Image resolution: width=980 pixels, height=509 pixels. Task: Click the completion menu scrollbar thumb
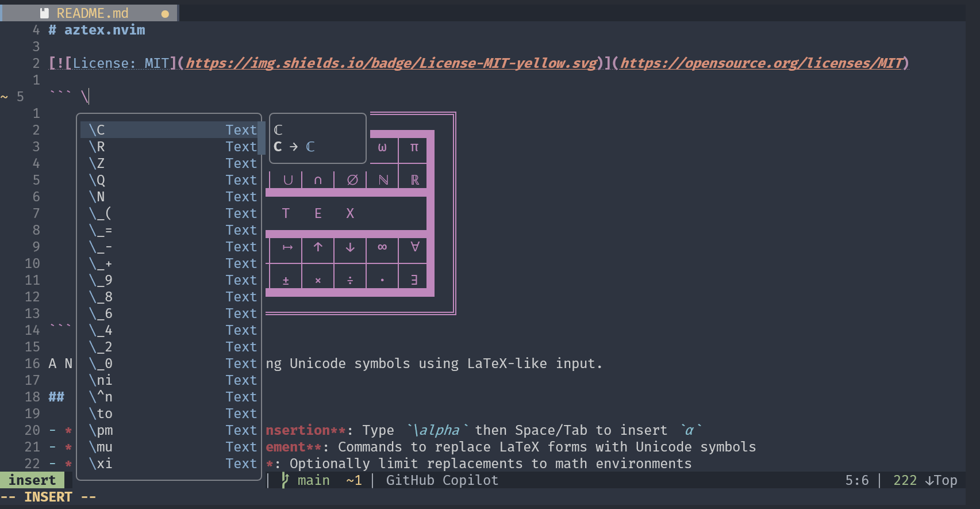(x=262, y=139)
